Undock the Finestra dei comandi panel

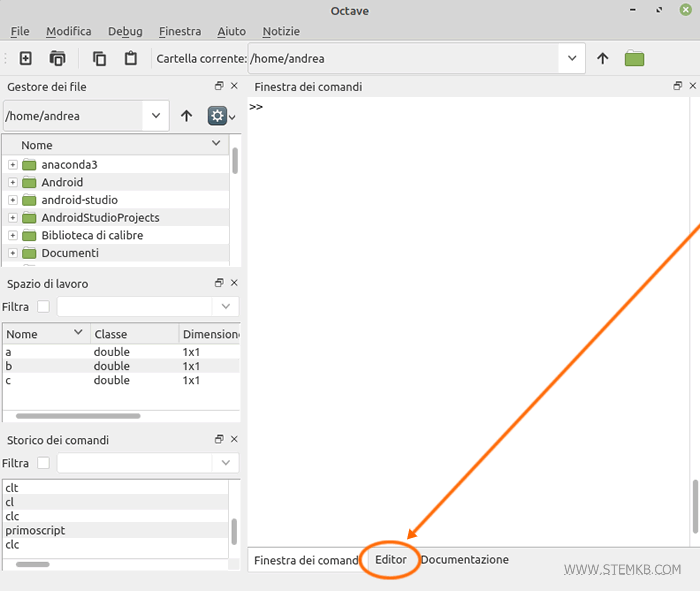[x=677, y=86]
